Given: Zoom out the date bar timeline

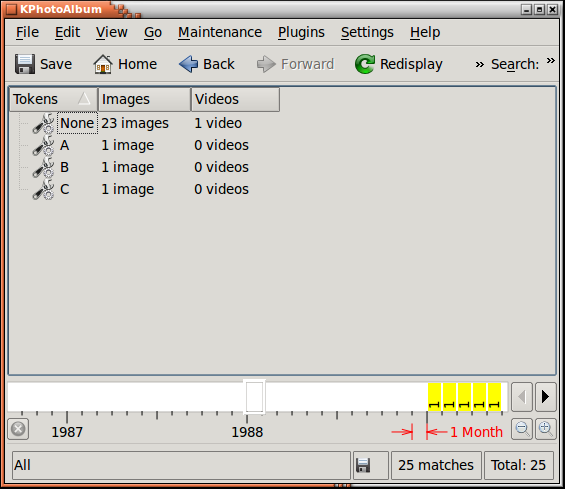Looking at the screenshot, I should tap(522, 429).
